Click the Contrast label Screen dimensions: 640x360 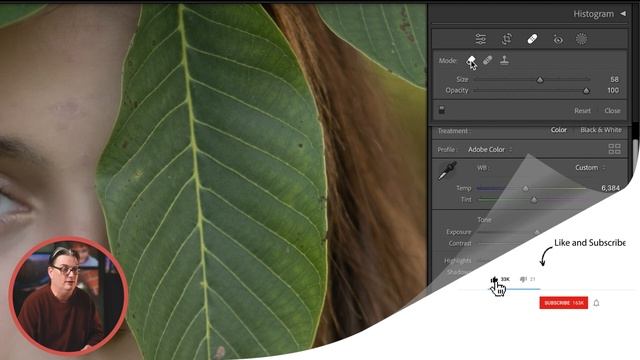(460, 243)
